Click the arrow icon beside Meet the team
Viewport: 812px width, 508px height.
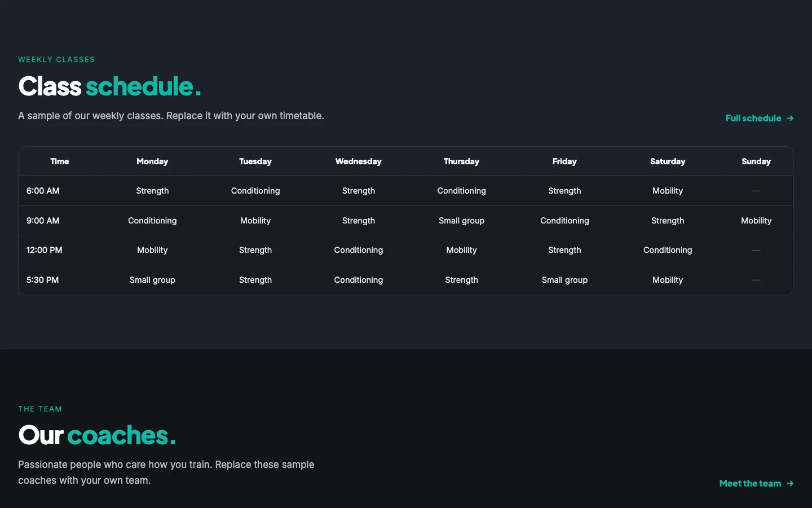pyautogui.click(x=790, y=484)
